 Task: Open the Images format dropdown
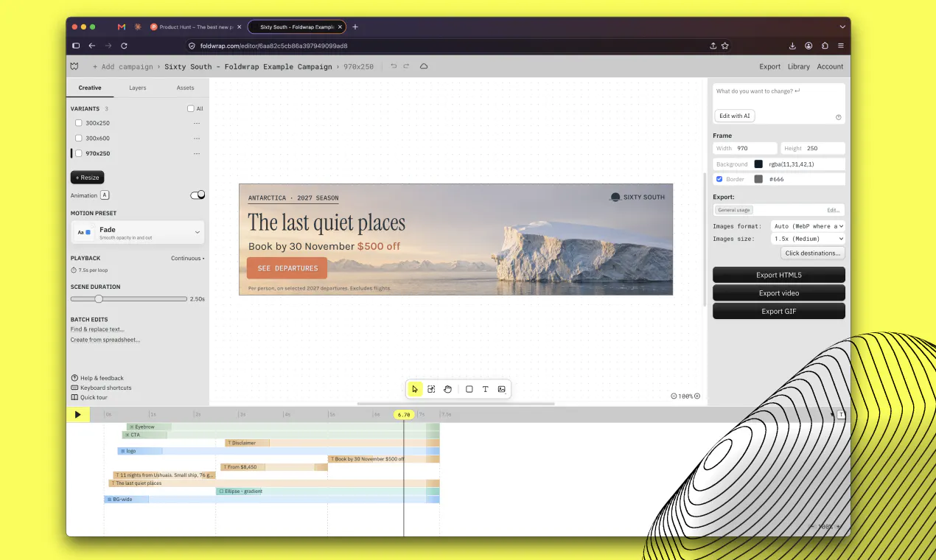pyautogui.click(x=808, y=226)
